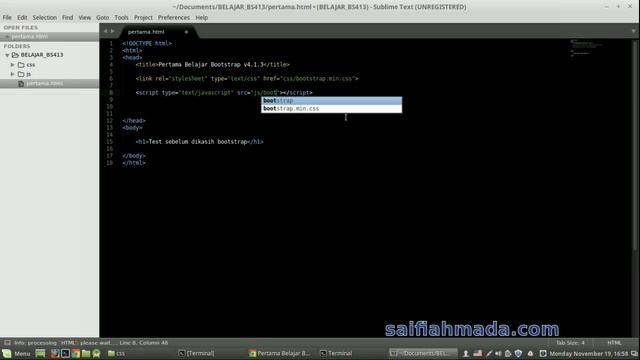Click the DOCTYPE html line
This screenshot has width=640, height=360.
[x=147, y=43]
